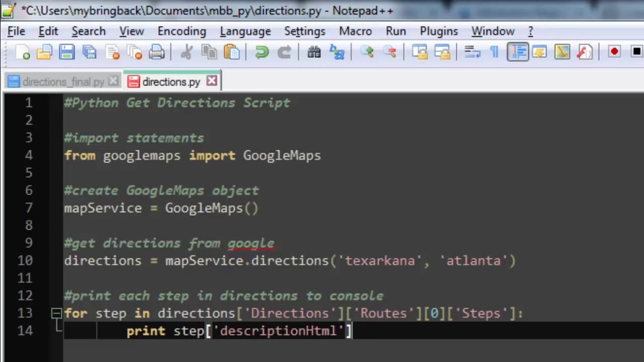Screen dimensions: 644x362
Task: Click the comment '#Python Get Directions Script'
Action: point(177,103)
